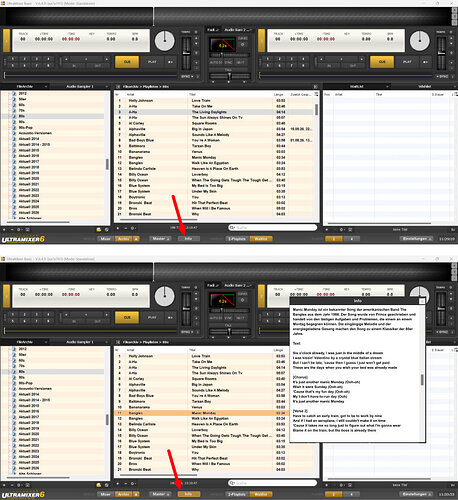The height and width of the screenshot is (500, 458).
Task: Adjust left deck tempo fader, upper screenshot
Action: point(186,53)
